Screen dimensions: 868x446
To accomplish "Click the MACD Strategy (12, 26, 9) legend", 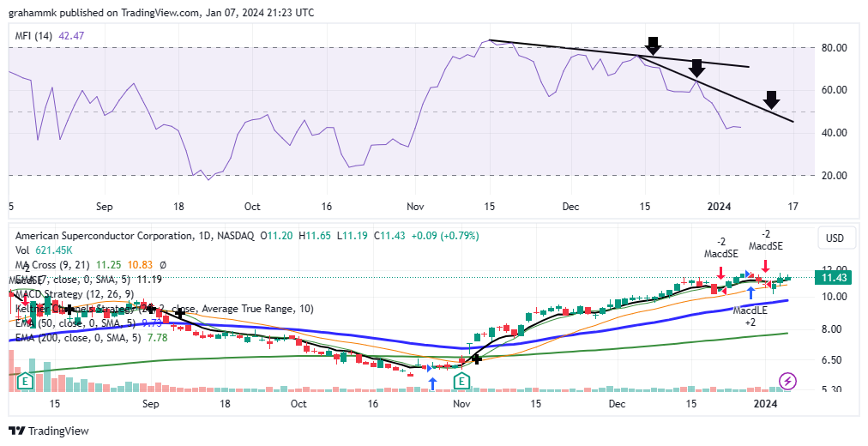I will coord(75,294).
